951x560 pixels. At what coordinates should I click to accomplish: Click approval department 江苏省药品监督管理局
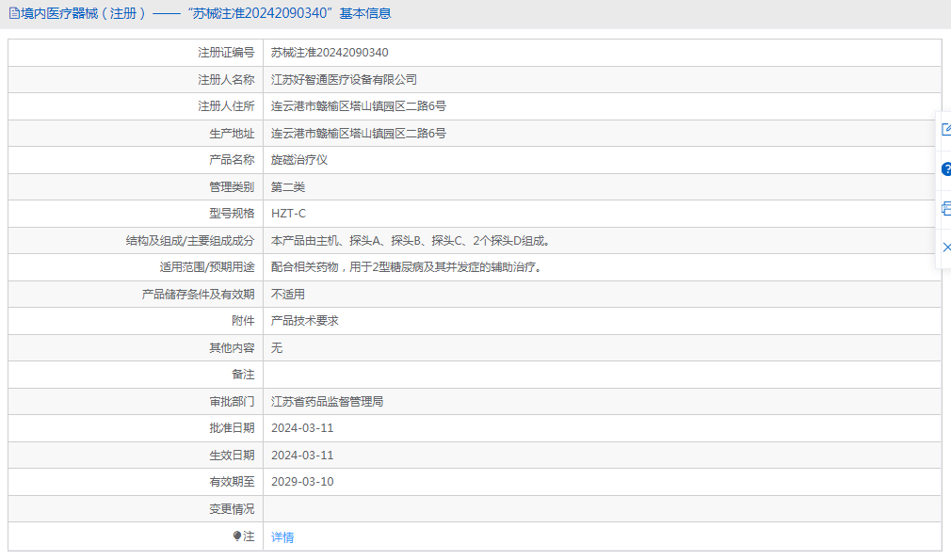pos(327,401)
